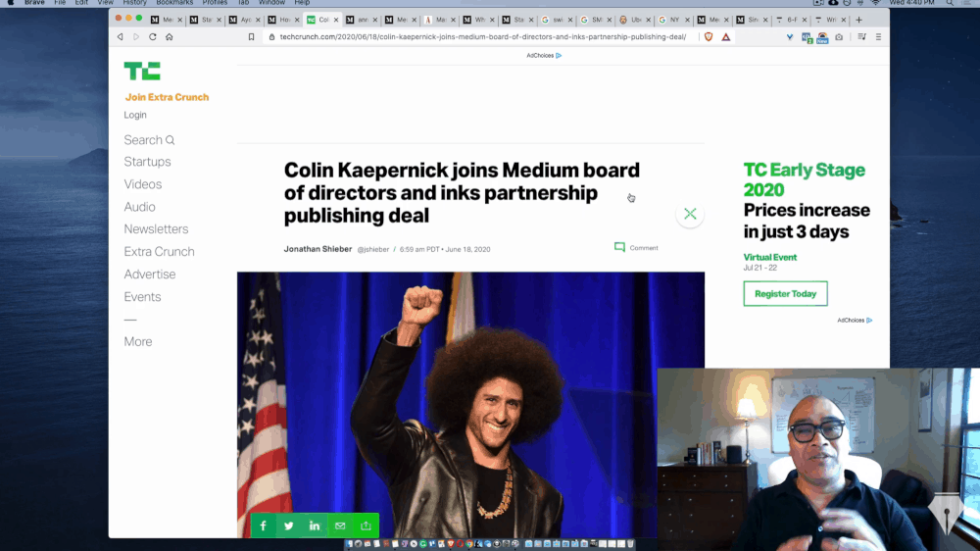Bookmark this page using the bookmark icon
This screenshot has height=551, width=980.
click(251, 37)
